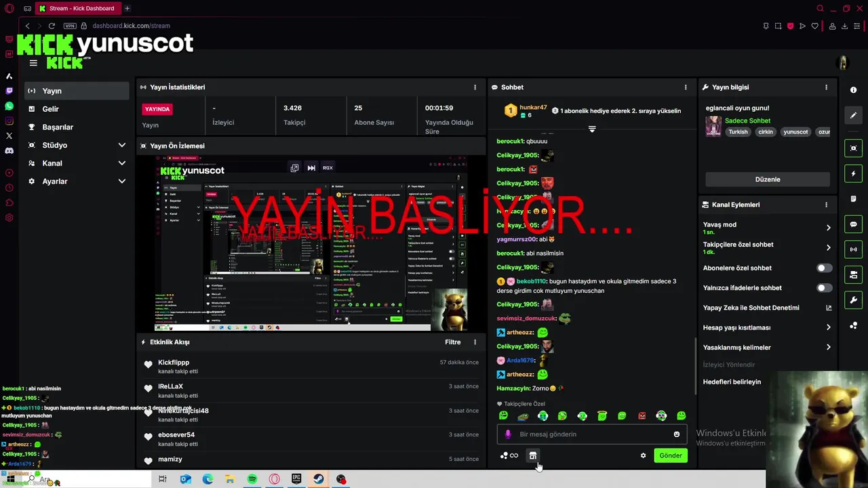Click the Turkish tag chip
The height and width of the screenshot is (488, 868).
(738, 132)
